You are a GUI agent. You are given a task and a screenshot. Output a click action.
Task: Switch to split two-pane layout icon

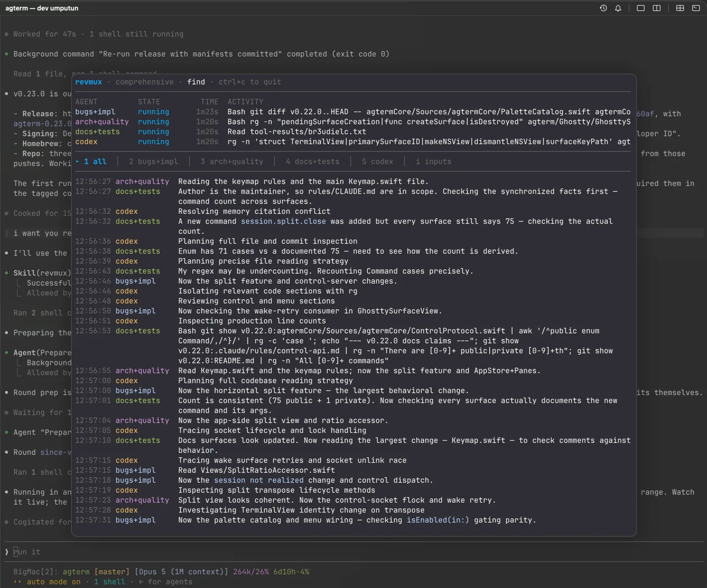tap(657, 8)
